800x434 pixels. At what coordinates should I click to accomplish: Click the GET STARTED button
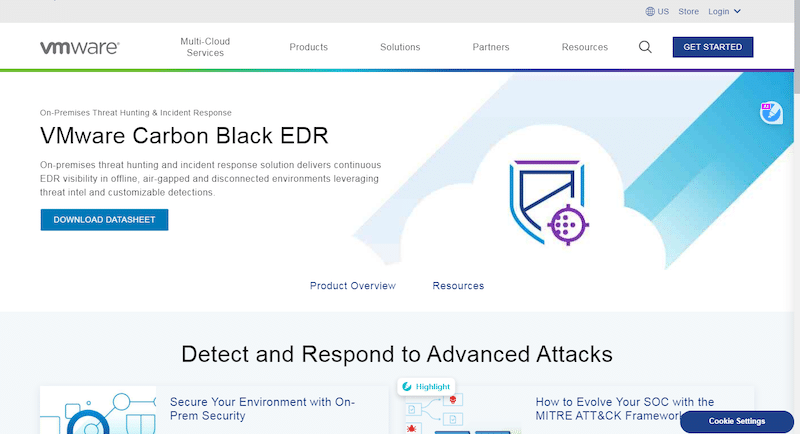(713, 47)
